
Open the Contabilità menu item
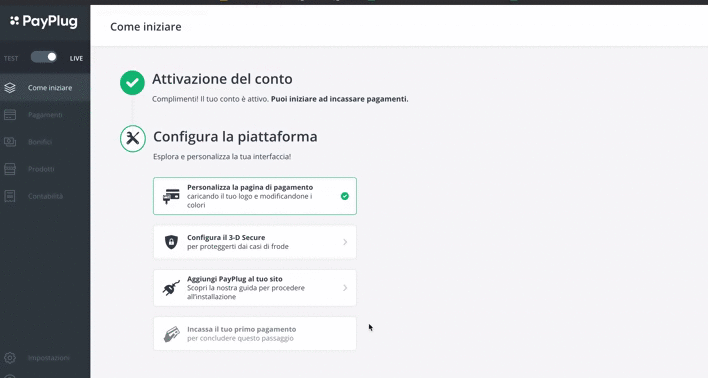[x=45, y=196]
